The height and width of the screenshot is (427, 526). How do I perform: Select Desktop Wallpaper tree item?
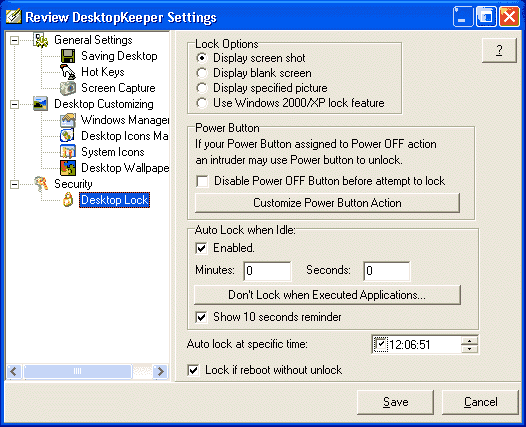(x=125, y=168)
